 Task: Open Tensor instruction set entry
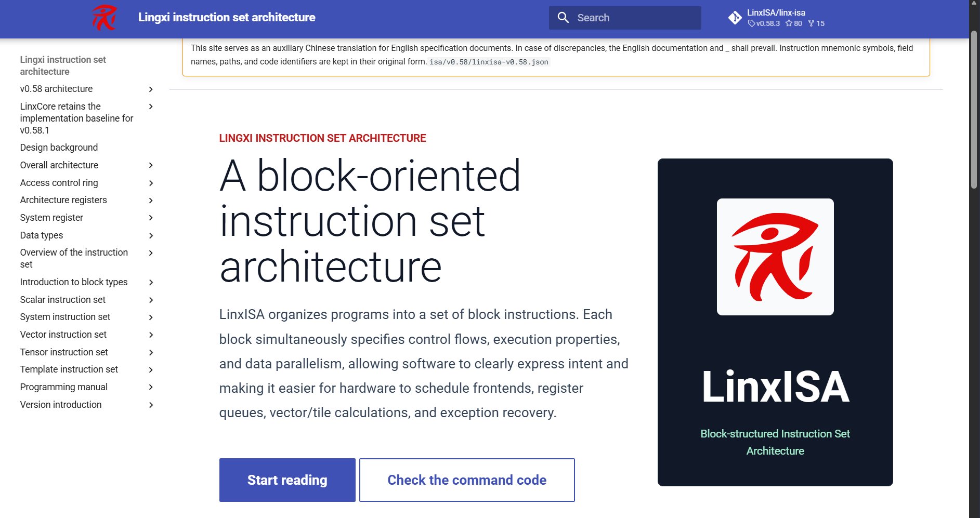(64, 352)
